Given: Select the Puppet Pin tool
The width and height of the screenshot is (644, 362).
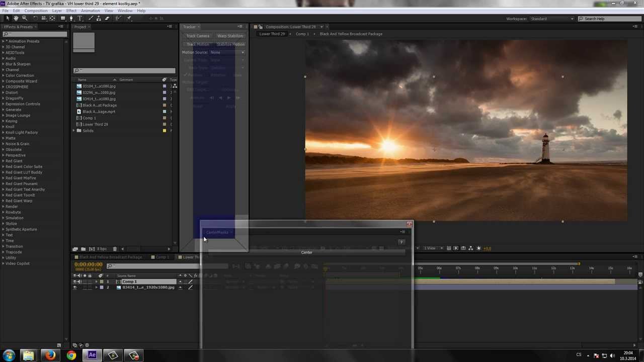Looking at the screenshot, I should 129,18.
